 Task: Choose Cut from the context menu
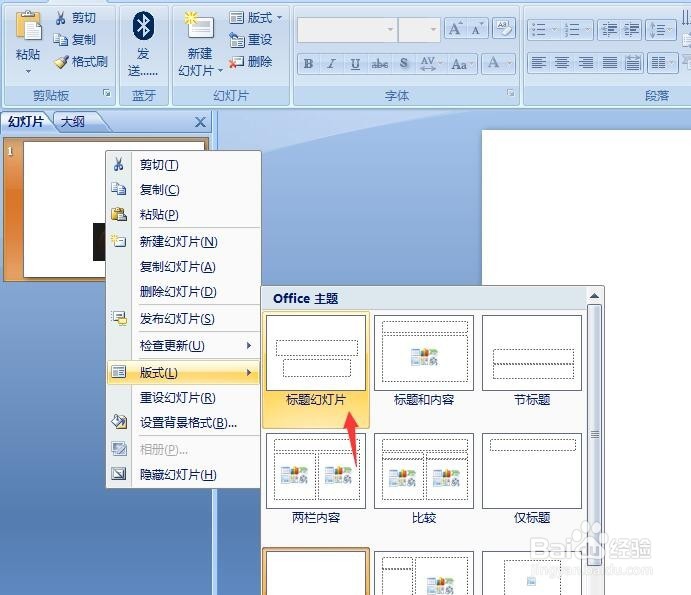click(x=183, y=165)
